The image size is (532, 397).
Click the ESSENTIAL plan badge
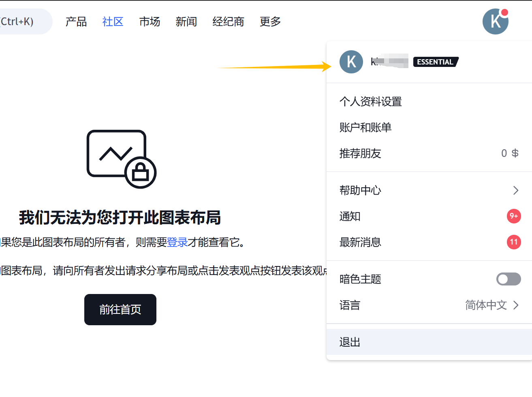click(x=435, y=62)
